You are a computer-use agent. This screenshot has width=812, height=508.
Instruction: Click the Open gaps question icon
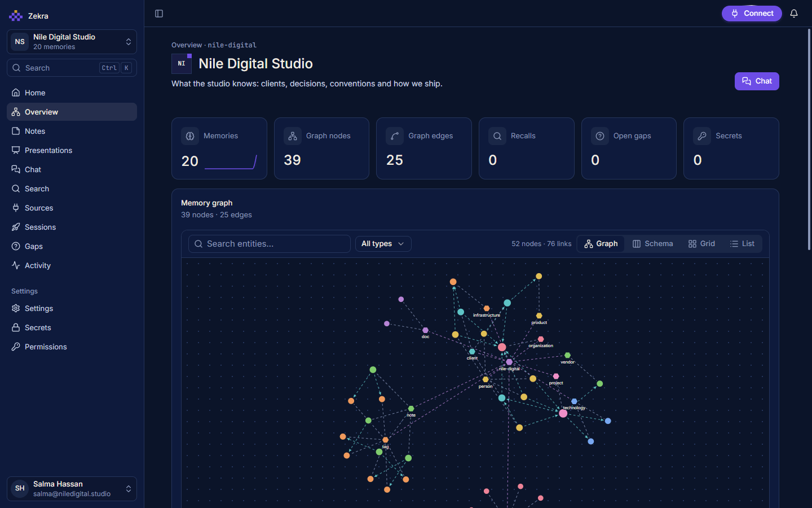[600, 136]
